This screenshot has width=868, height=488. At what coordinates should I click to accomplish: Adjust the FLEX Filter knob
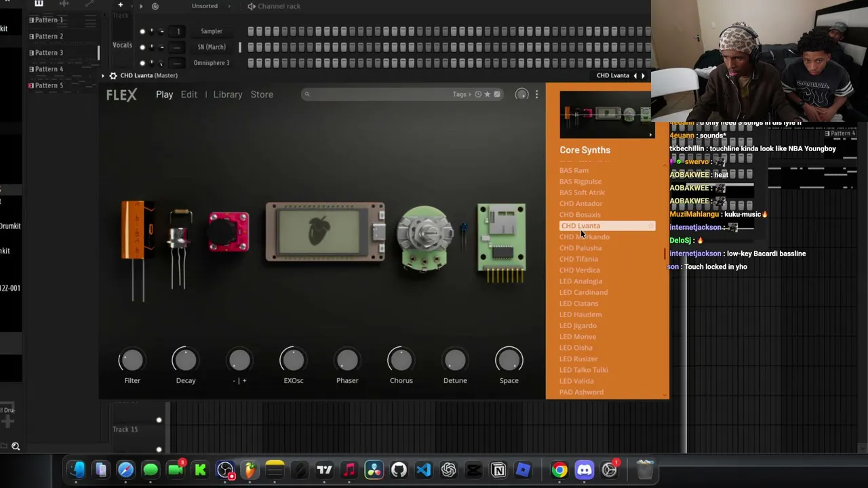click(x=132, y=361)
